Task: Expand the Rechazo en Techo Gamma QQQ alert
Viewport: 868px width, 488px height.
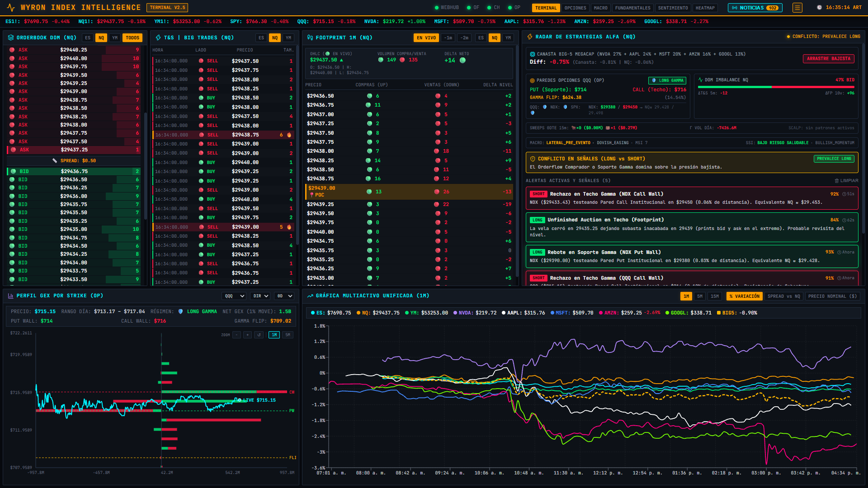Action: coord(692,278)
